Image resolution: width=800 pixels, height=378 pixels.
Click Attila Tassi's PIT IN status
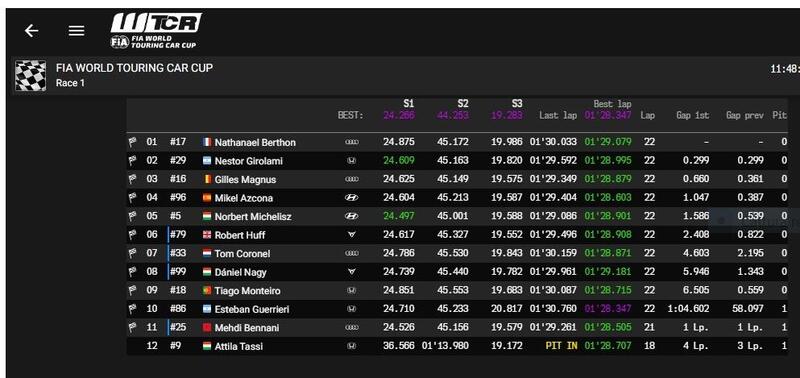click(561, 346)
